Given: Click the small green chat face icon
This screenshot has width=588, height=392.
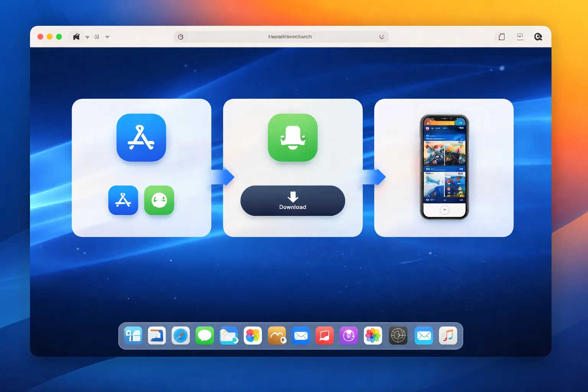Looking at the screenshot, I should 159,200.
